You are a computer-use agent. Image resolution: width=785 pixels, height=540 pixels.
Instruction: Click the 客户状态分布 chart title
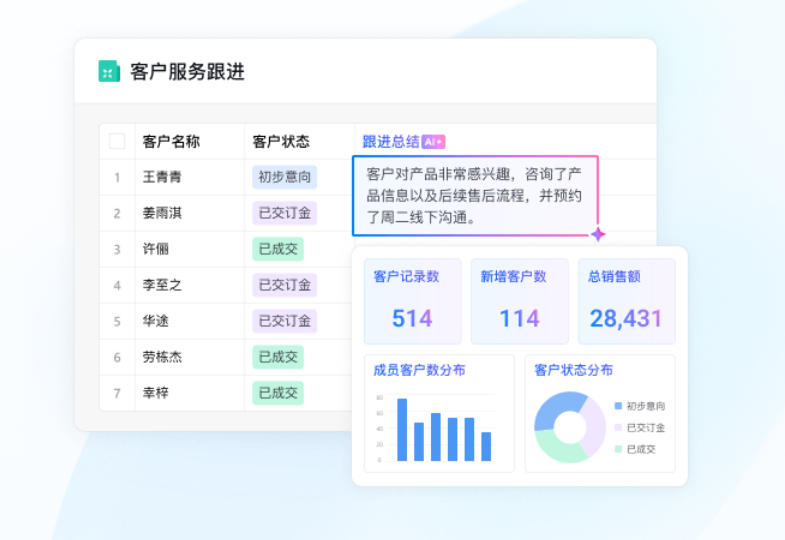tap(573, 370)
